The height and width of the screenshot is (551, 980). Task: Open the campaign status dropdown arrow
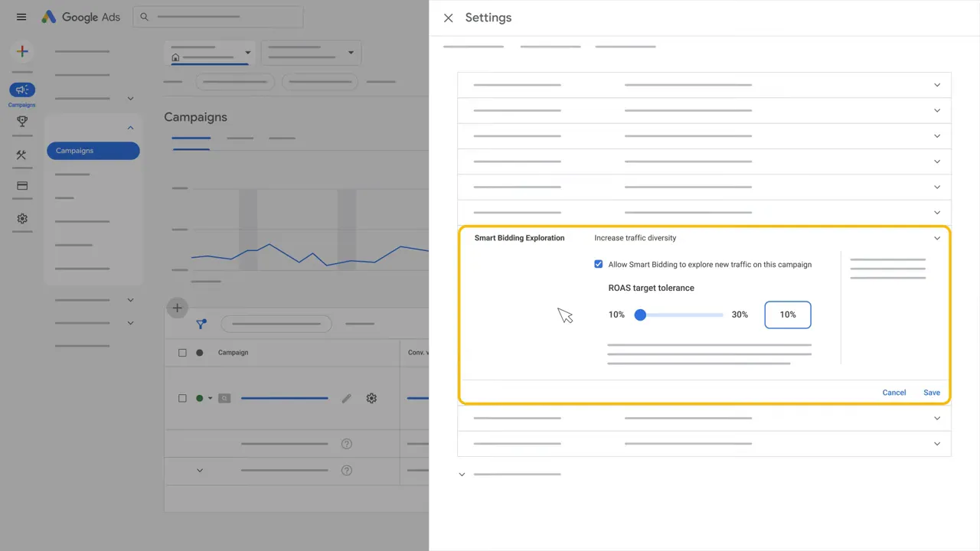point(211,398)
